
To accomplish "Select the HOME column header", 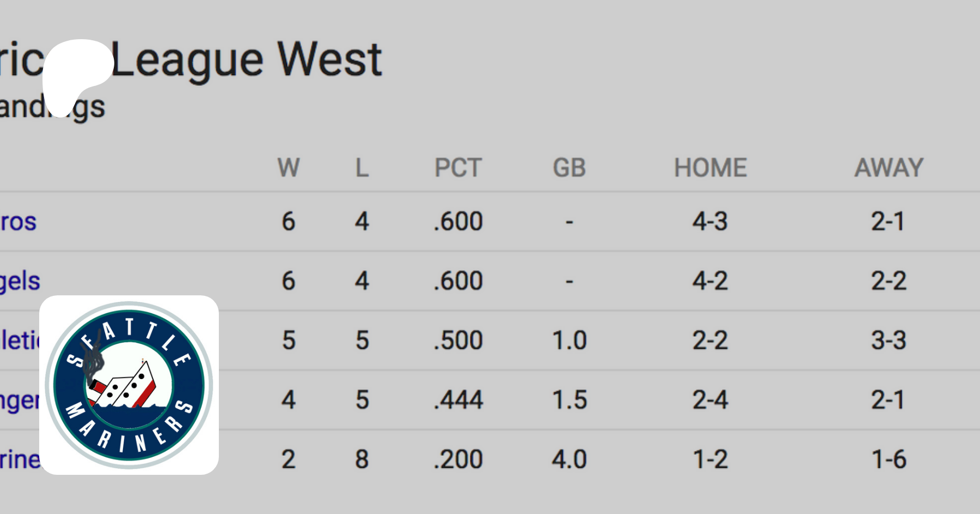I will [710, 168].
